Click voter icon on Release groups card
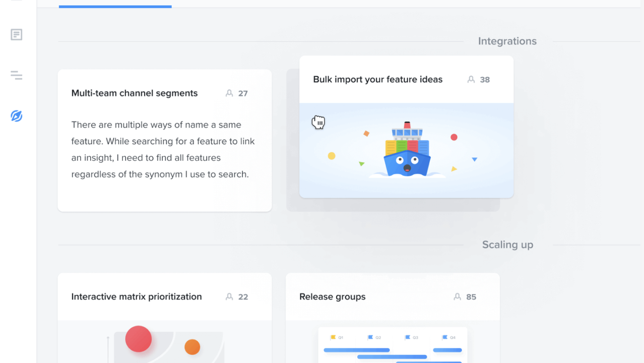The height and width of the screenshot is (363, 644). coord(458,297)
